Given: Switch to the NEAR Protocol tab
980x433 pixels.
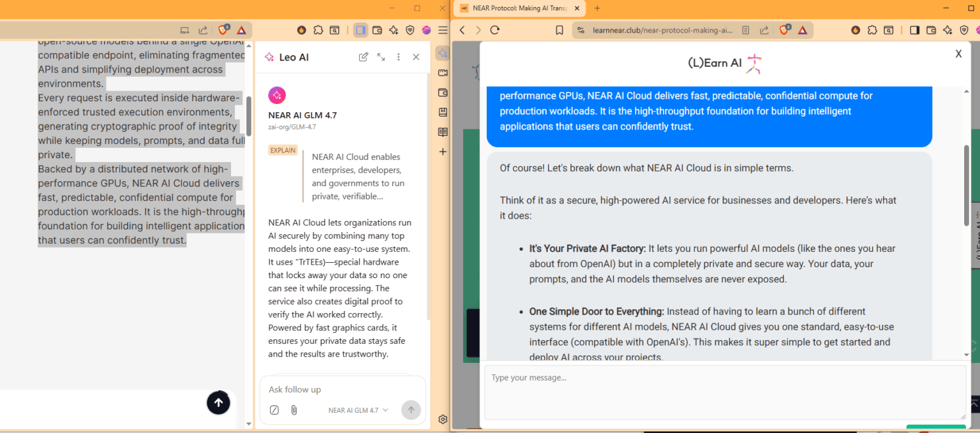Looking at the screenshot, I should (514, 9).
